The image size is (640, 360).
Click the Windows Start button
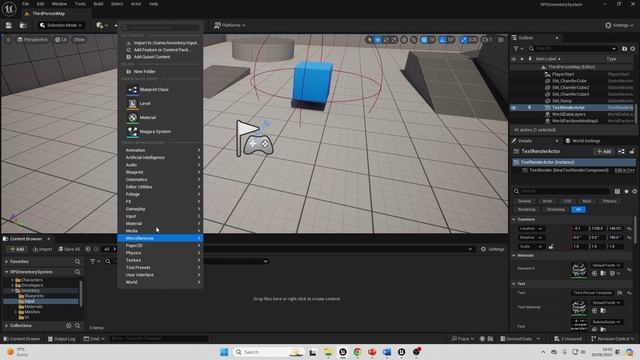[224, 352]
